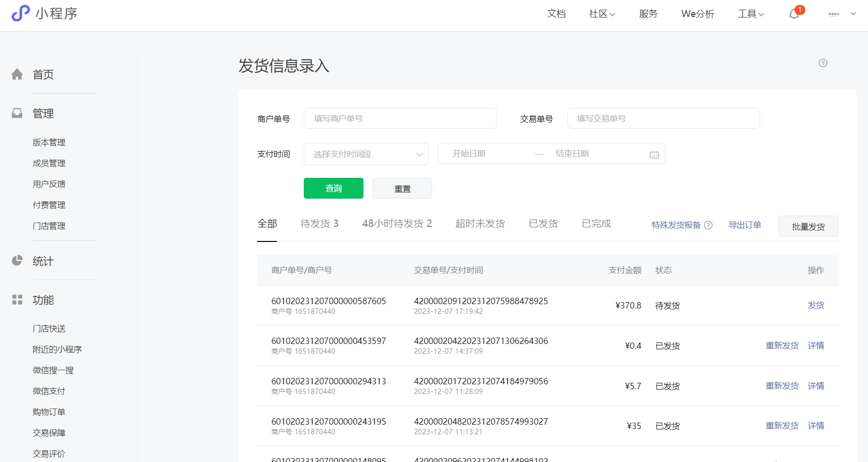868x462 pixels.
Task: Select 管理 section in sidebar
Action: (x=43, y=113)
